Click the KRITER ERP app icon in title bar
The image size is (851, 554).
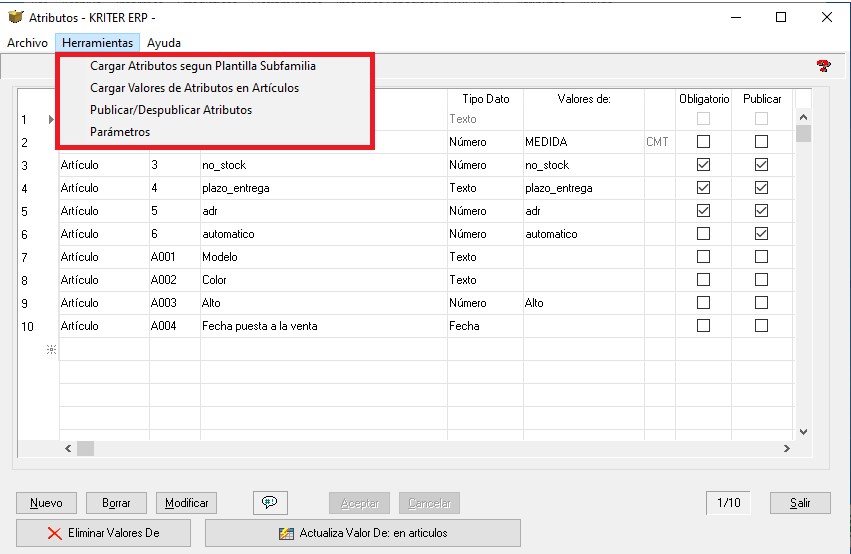[x=16, y=17]
